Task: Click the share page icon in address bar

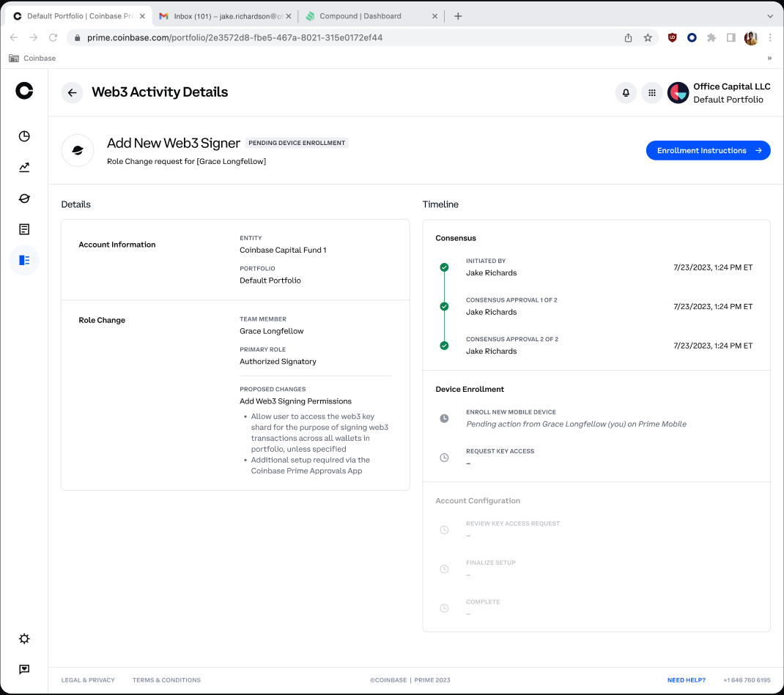Action: pyautogui.click(x=628, y=37)
